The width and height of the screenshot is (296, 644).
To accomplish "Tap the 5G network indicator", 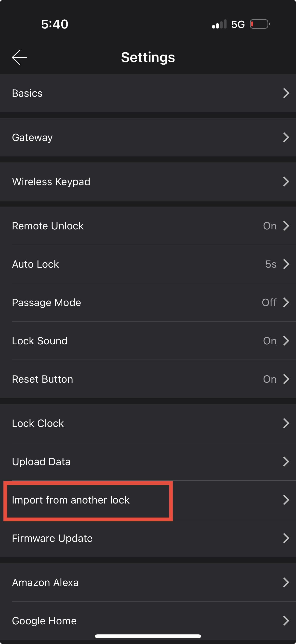I will coord(238,25).
